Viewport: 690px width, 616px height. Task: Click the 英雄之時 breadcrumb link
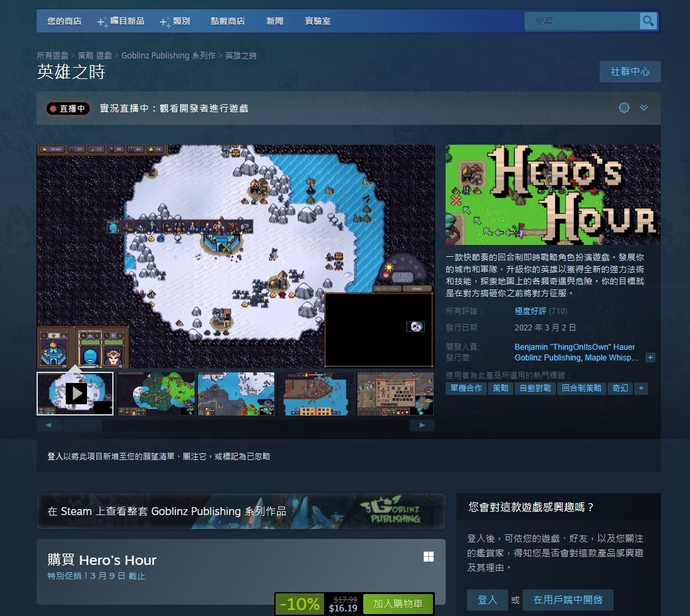pos(241,56)
